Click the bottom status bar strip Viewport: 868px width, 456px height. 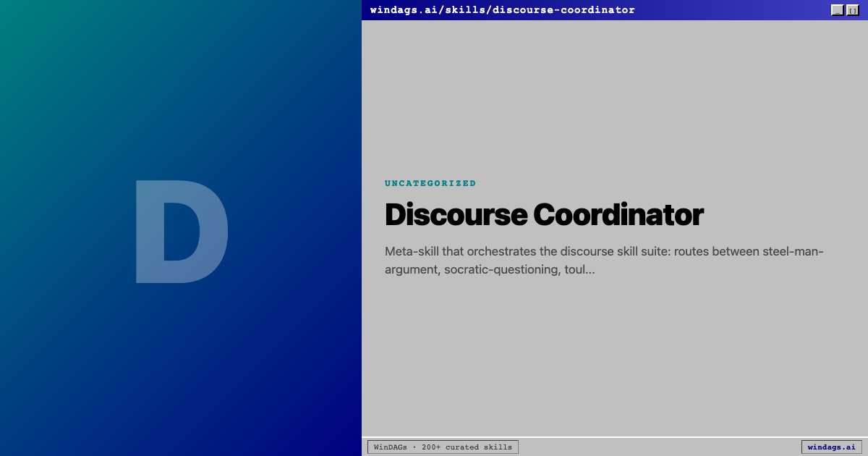(651, 447)
